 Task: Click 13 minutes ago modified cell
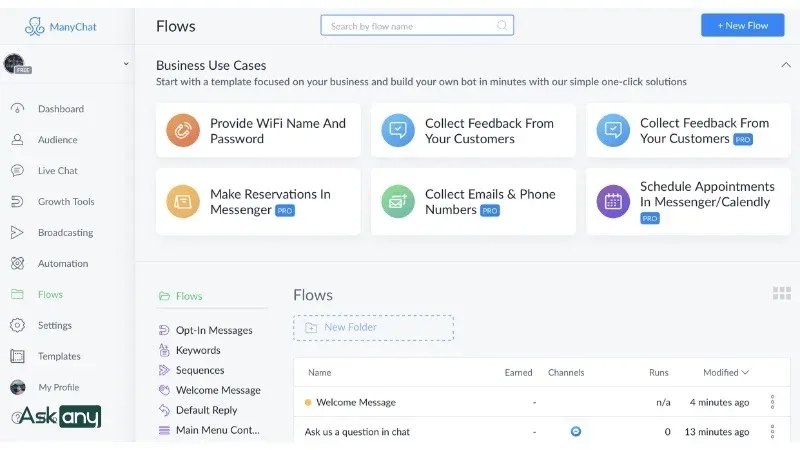click(x=716, y=432)
